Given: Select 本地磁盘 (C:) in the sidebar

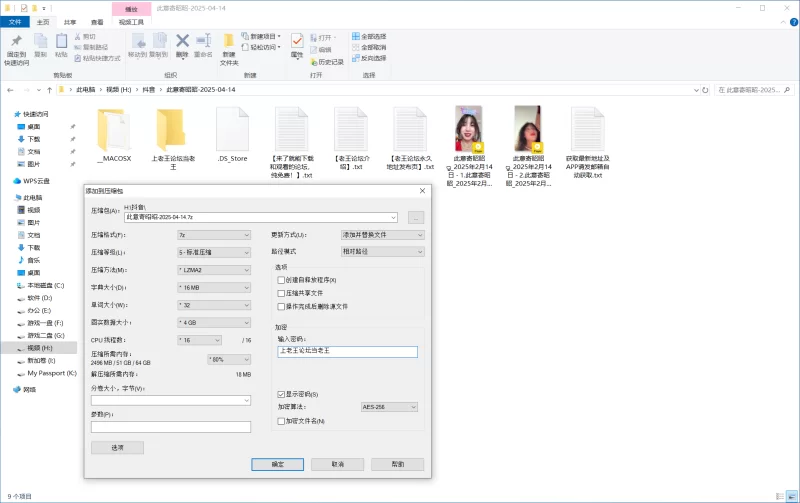Looking at the screenshot, I should tap(40, 286).
